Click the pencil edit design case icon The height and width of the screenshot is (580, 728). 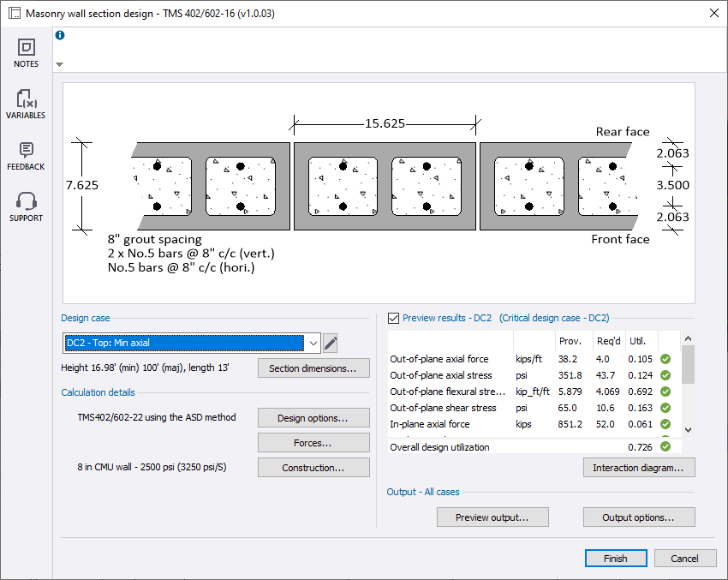pyautogui.click(x=331, y=344)
